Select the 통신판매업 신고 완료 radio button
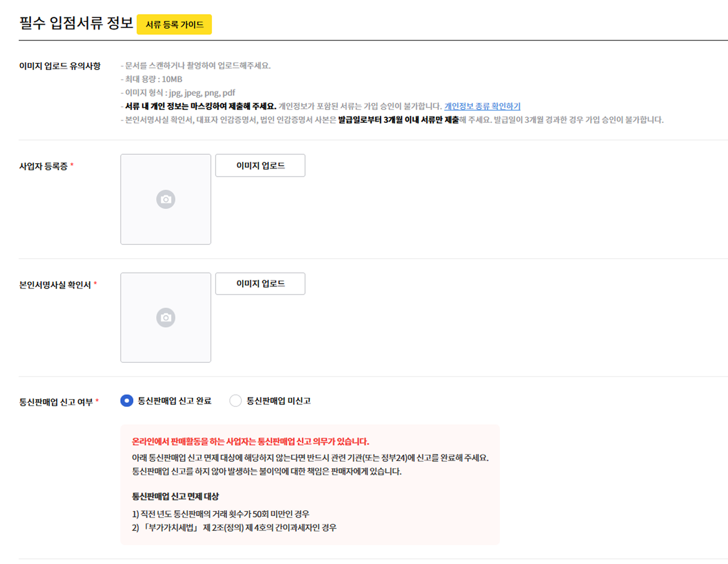Image resolution: width=728 pixels, height=564 pixels. (x=126, y=401)
